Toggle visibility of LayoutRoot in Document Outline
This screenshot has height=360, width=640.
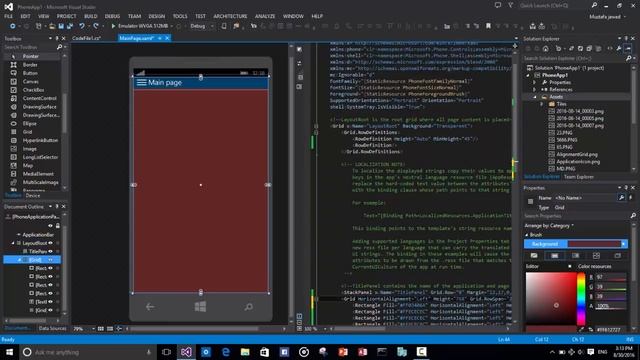point(51,243)
